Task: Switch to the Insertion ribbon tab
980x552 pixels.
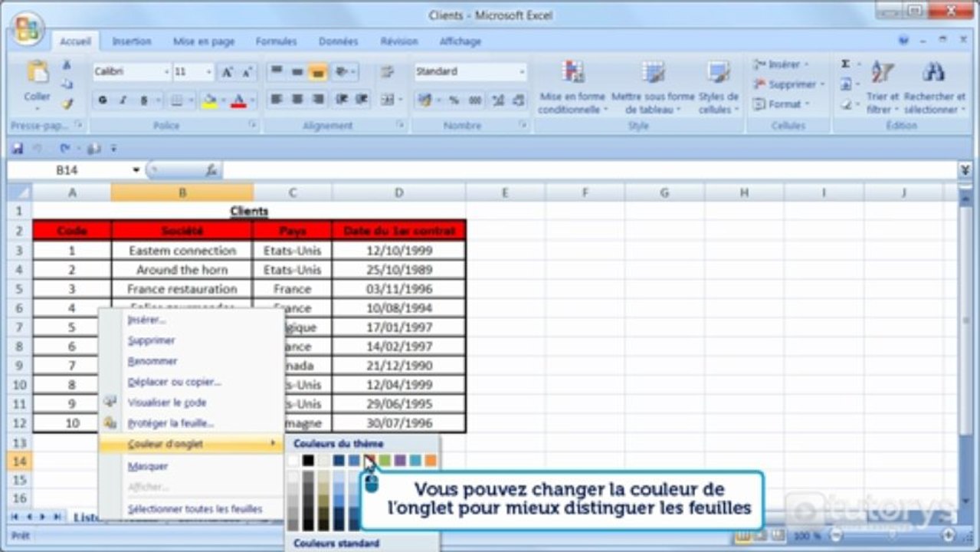Action: 132,41
